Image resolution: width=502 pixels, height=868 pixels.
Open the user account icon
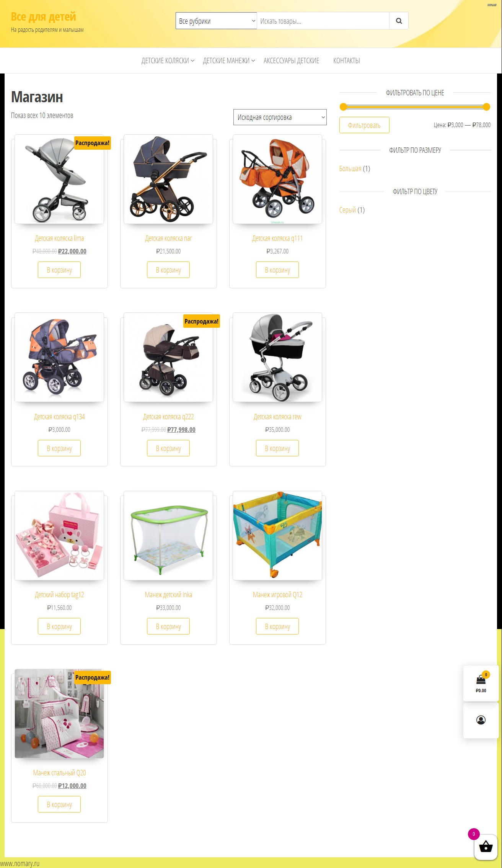click(x=481, y=720)
